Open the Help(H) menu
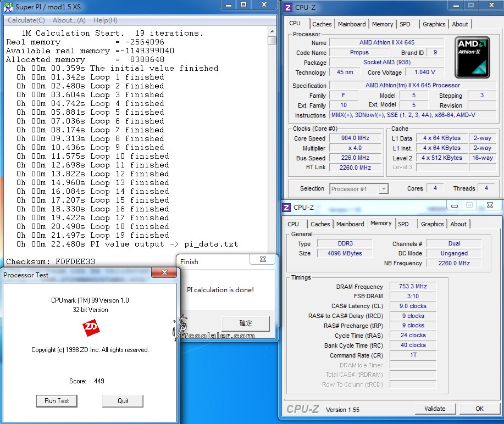Screen dimensions: 504x424 106,20
